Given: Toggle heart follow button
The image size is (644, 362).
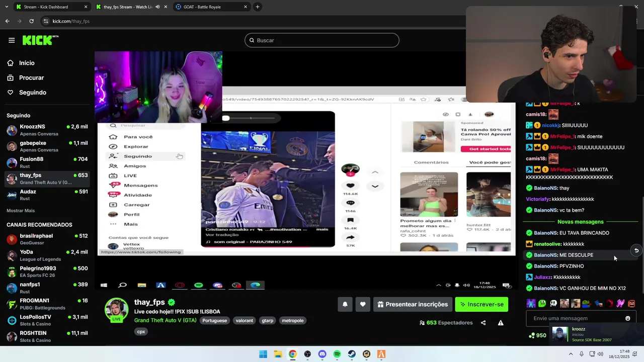Looking at the screenshot, I should tap(363, 304).
